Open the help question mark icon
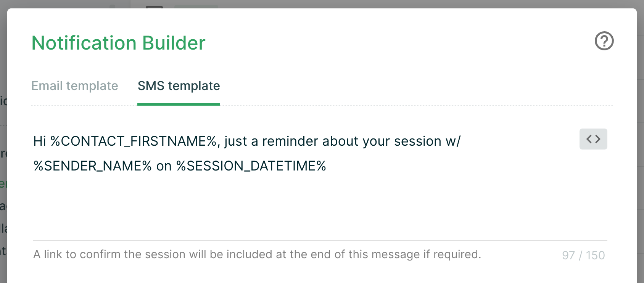 pos(604,41)
